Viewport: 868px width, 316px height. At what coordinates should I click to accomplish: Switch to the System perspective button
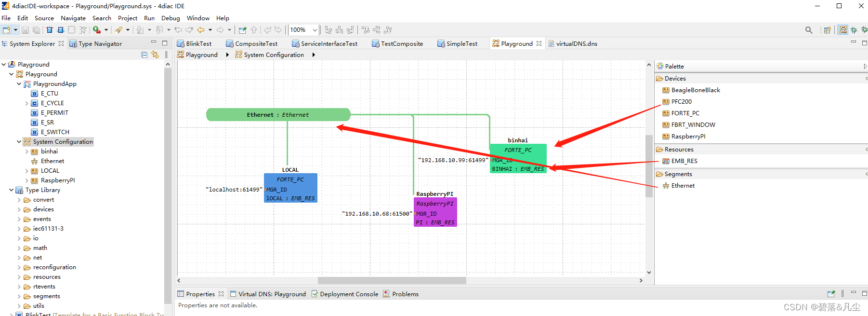pos(842,30)
